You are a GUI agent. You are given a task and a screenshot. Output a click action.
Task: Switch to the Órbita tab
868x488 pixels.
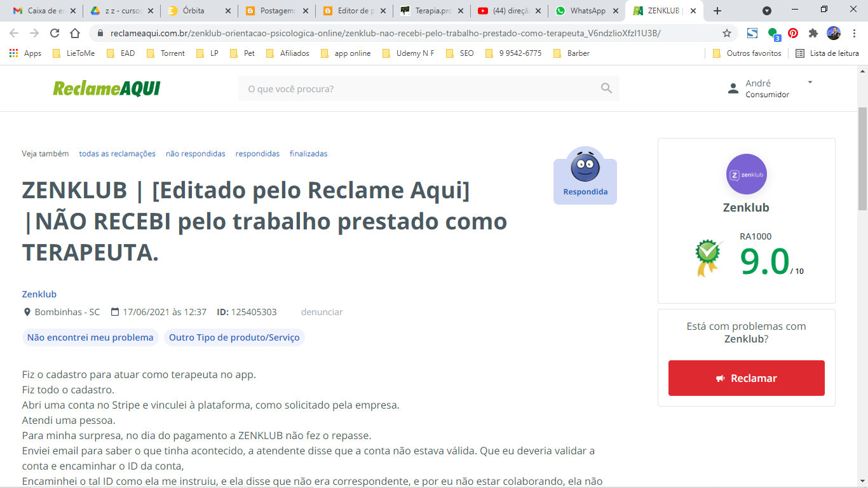198,11
